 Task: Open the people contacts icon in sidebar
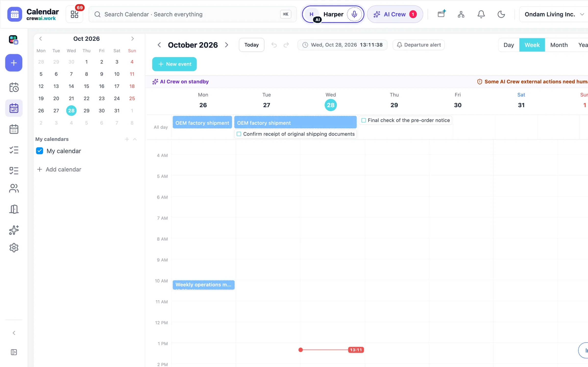coord(14,188)
